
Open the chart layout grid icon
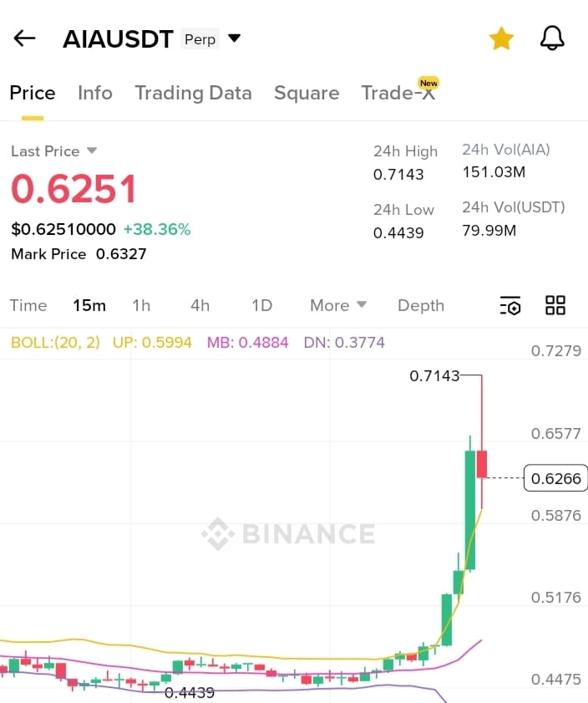[x=555, y=305]
